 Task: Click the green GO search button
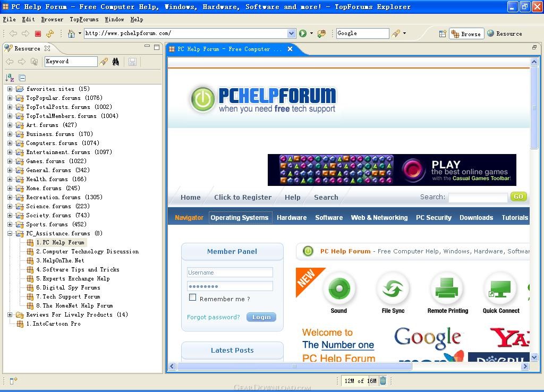[x=518, y=197]
